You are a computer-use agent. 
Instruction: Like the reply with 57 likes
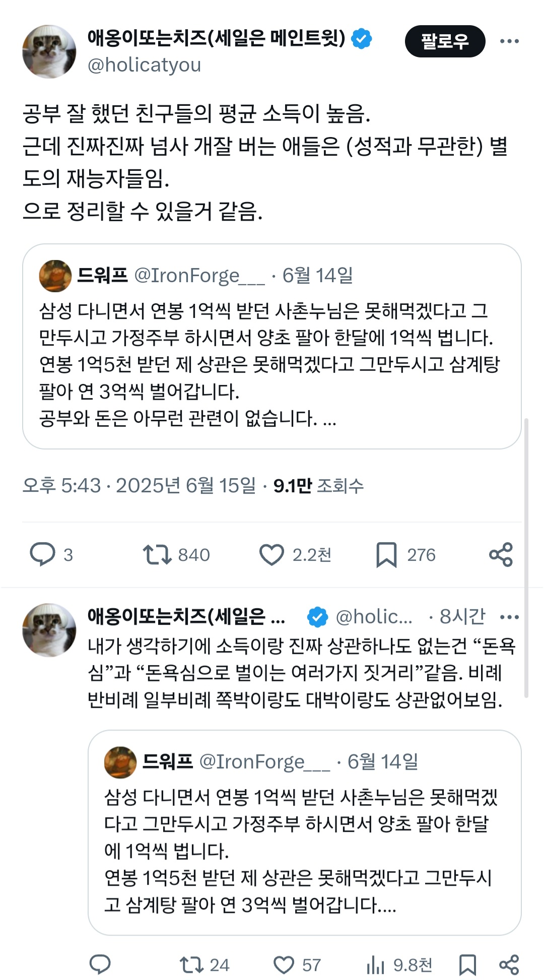(284, 965)
